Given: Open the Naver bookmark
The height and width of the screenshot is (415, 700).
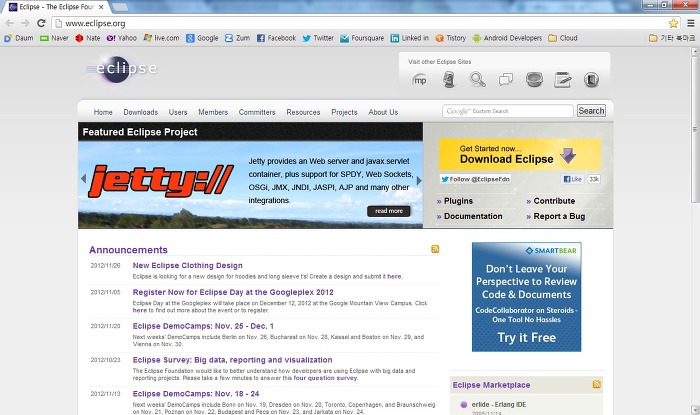Looking at the screenshot, I should 54,38.
